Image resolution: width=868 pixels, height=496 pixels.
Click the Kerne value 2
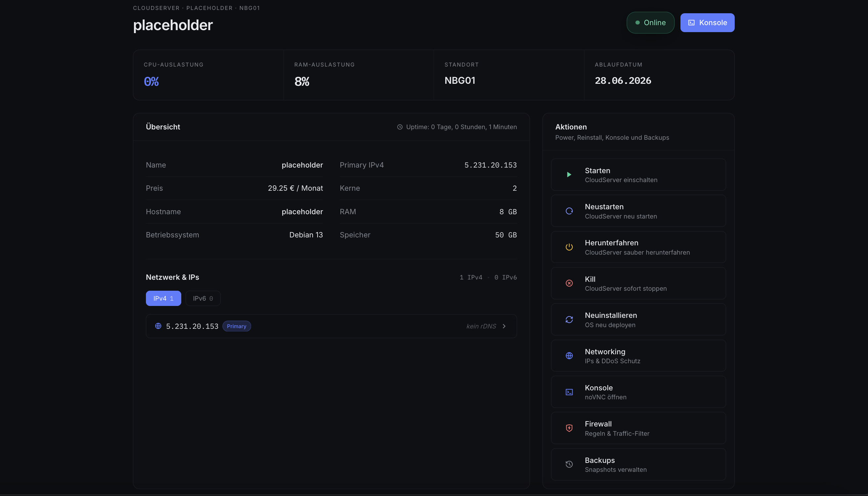coord(514,188)
